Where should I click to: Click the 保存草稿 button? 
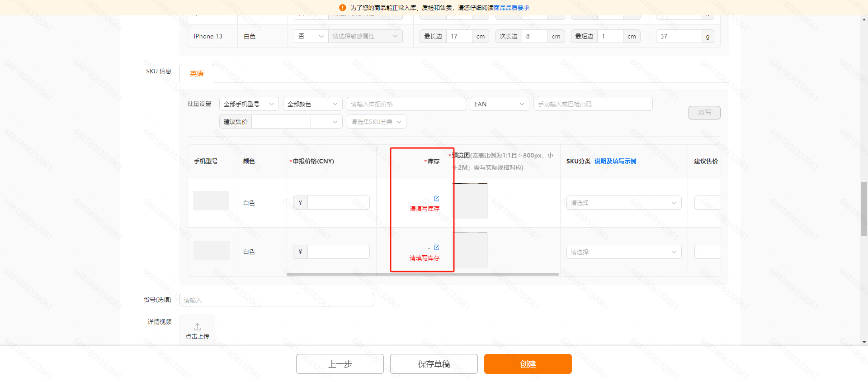coord(434,364)
